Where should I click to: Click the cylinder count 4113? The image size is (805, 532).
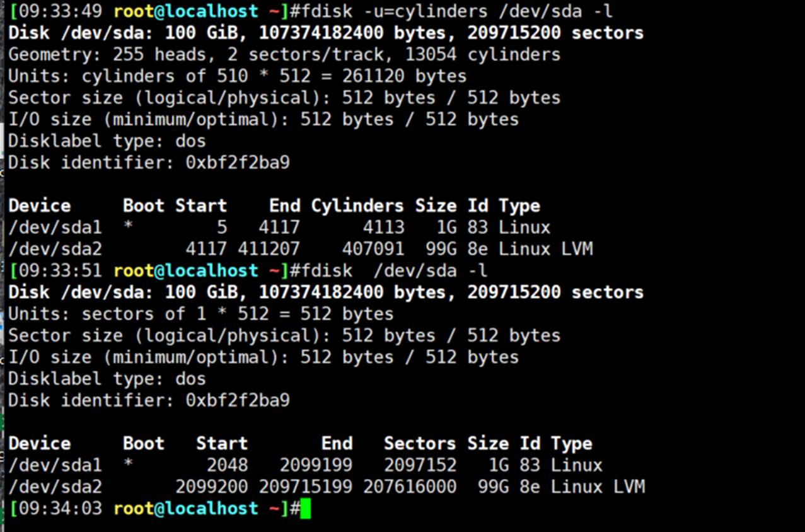pyautogui.click(x=383, y=228)
